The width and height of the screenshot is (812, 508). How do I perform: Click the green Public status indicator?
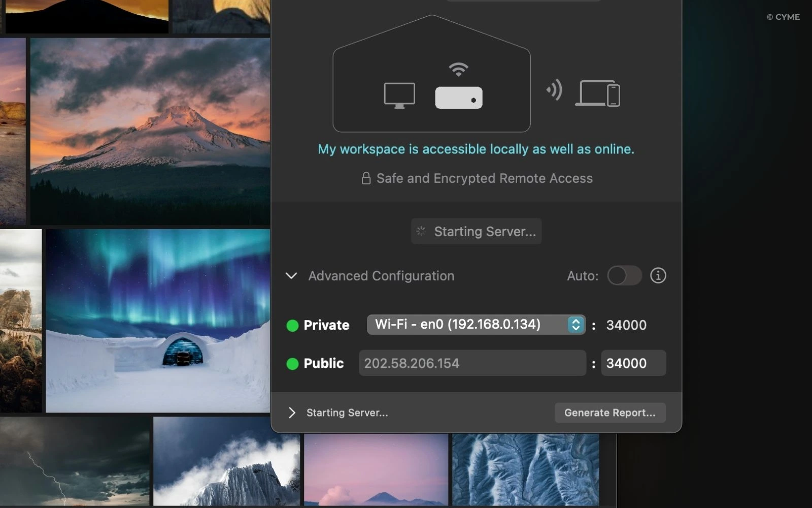(x=292, y=364)
